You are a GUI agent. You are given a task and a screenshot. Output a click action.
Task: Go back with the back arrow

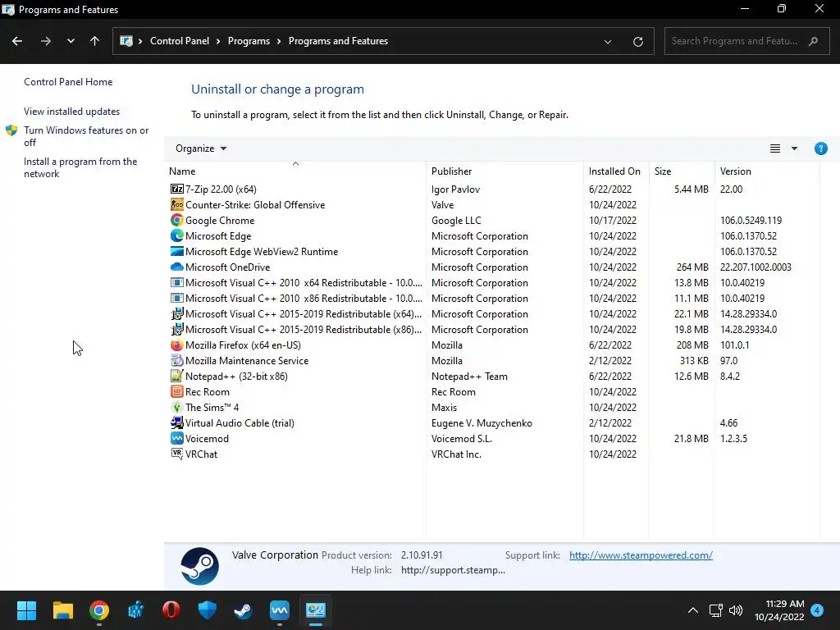(x=17, y=41)
